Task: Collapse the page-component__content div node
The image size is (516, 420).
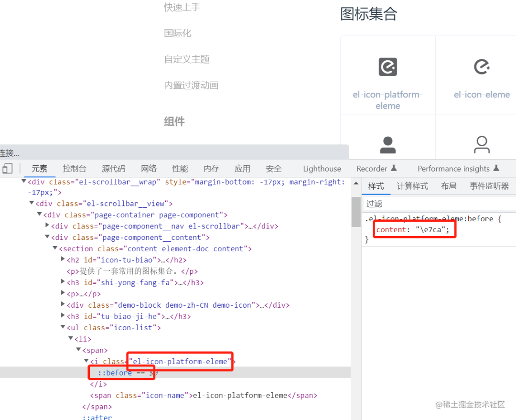Action: pyautogui.click(x=47, y=237)
